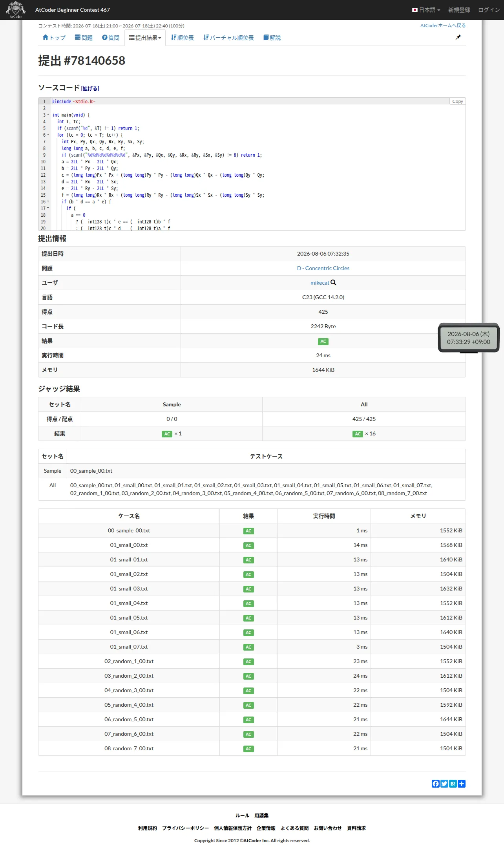Open problem D - Concentric Circles
Screen dimensions: 504x852
click(323, 268)
